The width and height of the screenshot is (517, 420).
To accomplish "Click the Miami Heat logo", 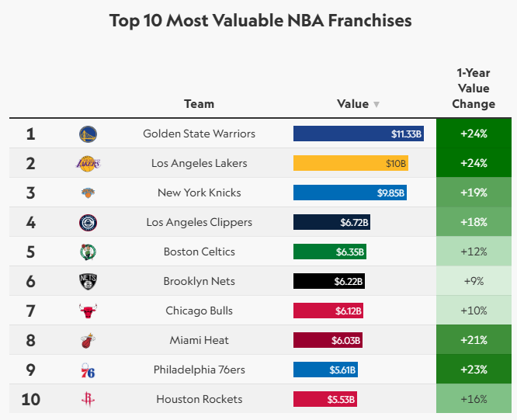I will point(88,341).
